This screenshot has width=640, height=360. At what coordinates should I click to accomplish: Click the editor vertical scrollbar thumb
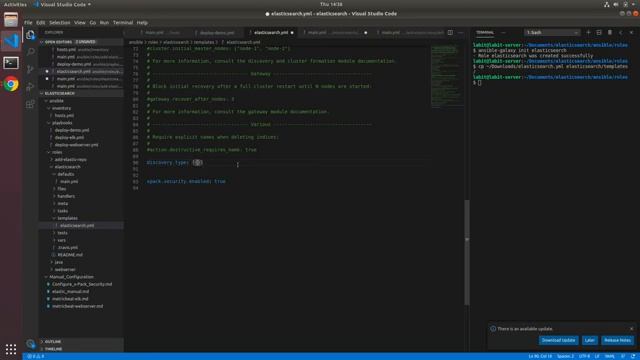click(x=467, y=252)
